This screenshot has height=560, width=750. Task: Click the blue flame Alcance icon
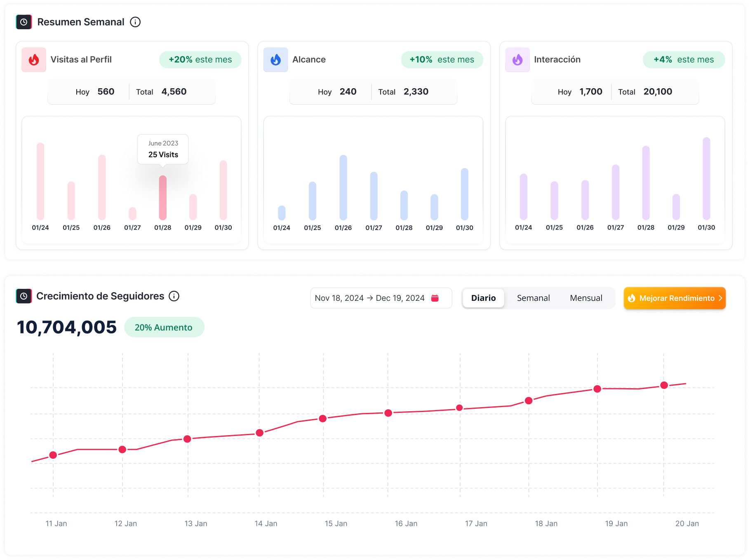275,60
